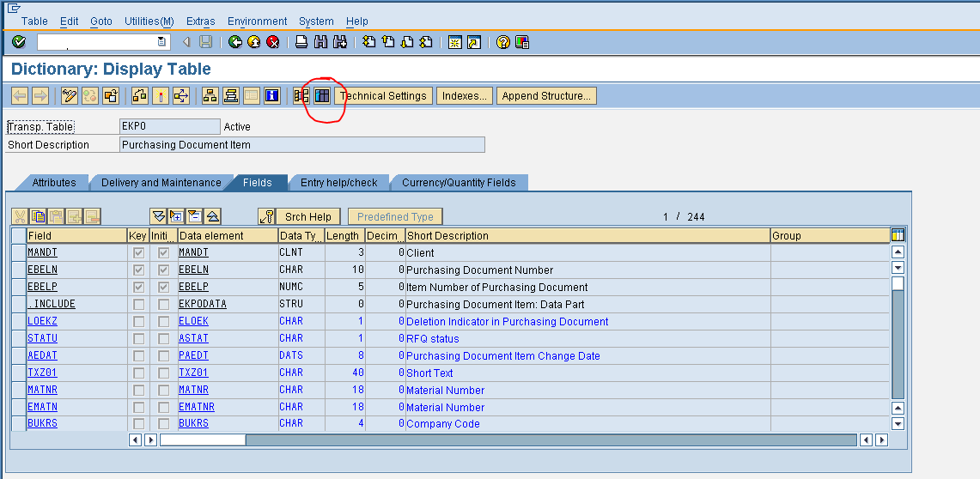Click the horizontal scrollbar thumb

203,440
